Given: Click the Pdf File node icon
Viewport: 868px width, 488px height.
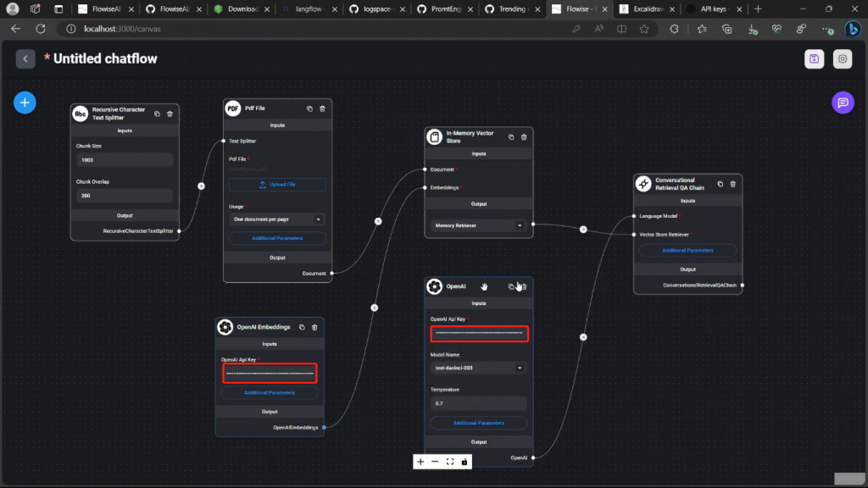Looking at the screenshot, I should [233, 108].
